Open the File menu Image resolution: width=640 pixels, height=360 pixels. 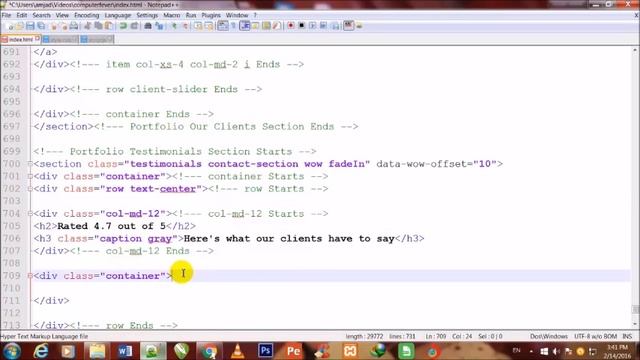tap(6, 15)
